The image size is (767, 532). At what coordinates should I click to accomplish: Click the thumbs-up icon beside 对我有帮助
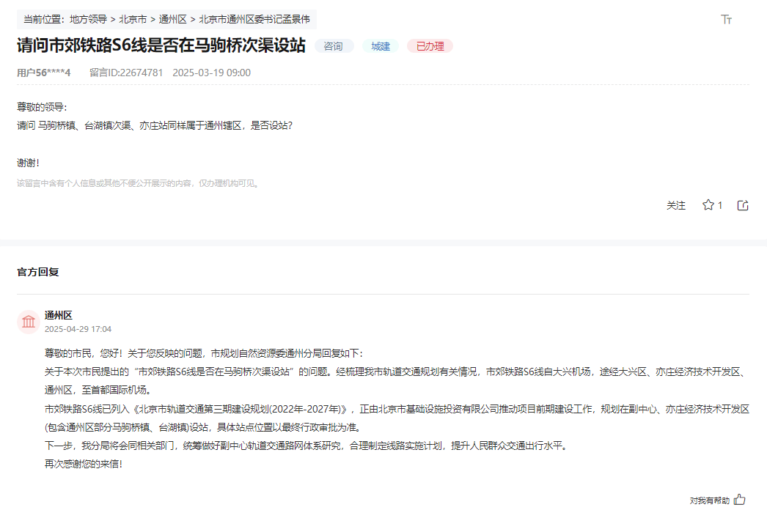point(738,498)
